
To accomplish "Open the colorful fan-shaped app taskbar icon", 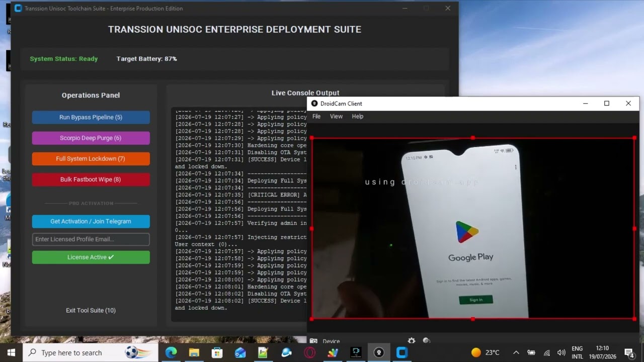I will click(x=333, y=352).
